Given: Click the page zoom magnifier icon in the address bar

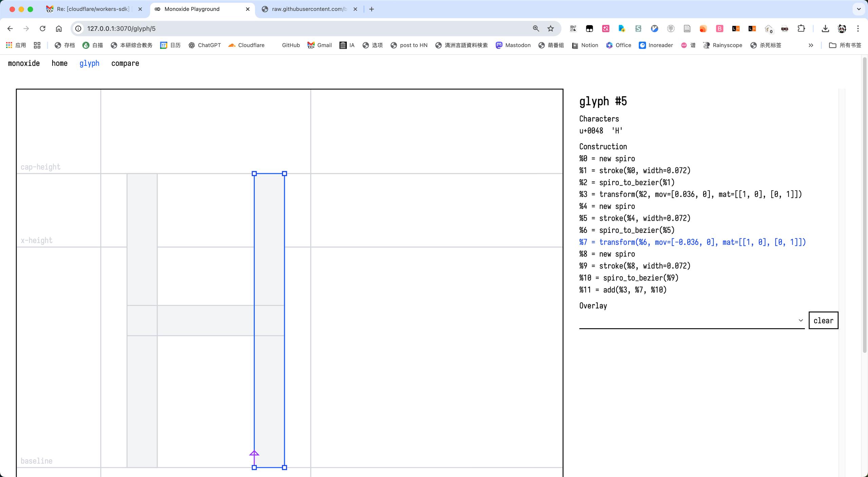Looking at the screenshot, I should pyautogui.click(x=536, y=28).
